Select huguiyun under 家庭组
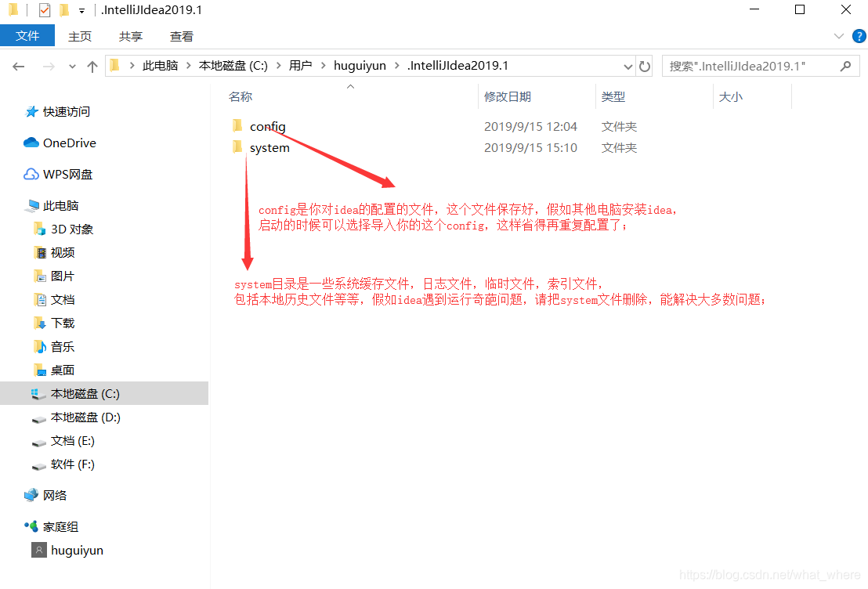This screenshot has height=589, width=868. click(x=77, y=551)
